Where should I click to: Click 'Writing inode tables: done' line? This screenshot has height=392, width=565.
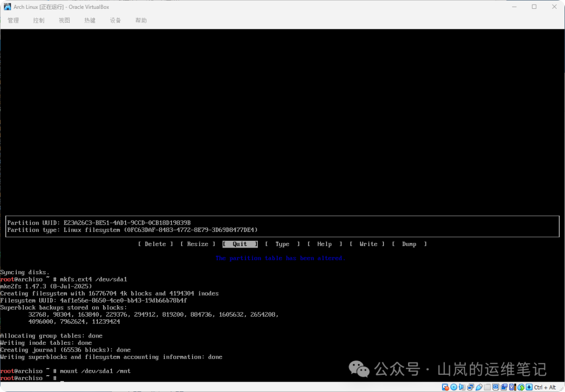click(46, 343)
